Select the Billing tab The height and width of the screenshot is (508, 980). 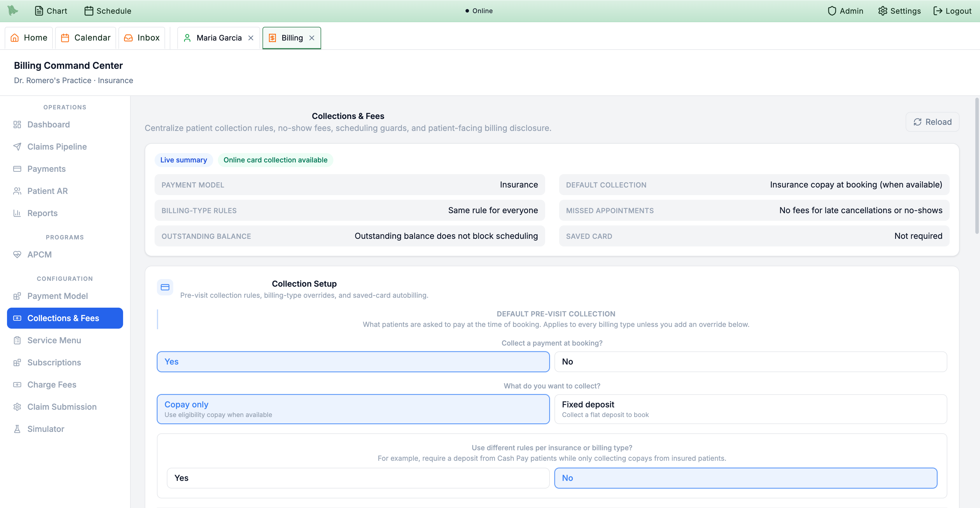click(x=292, y=38)
